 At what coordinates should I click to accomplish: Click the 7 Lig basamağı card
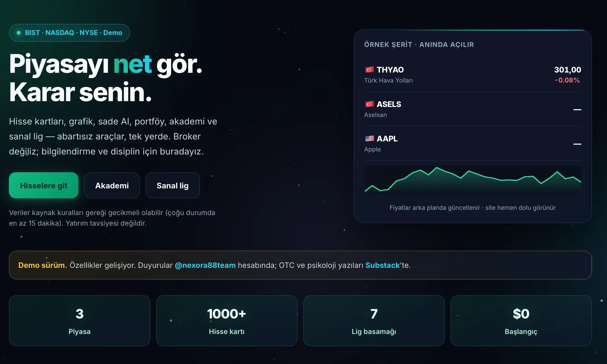tap(374, 321)
